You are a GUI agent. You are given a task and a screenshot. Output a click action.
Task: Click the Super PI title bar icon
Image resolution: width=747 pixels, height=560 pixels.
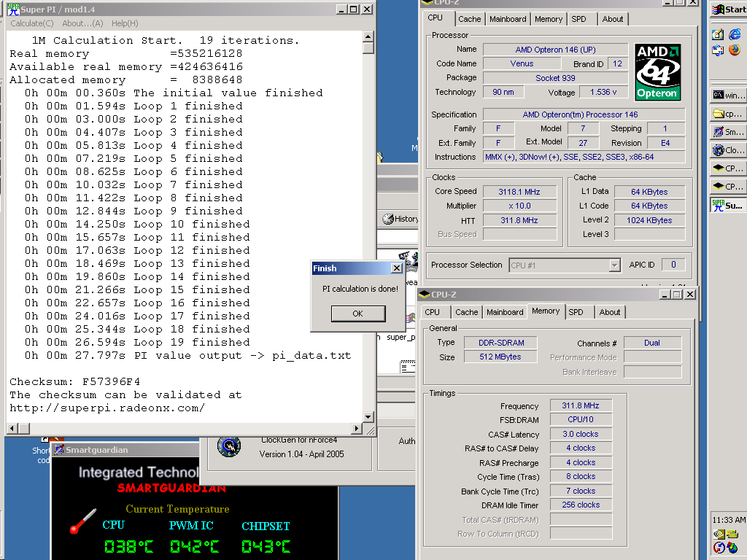coord(13,9)
